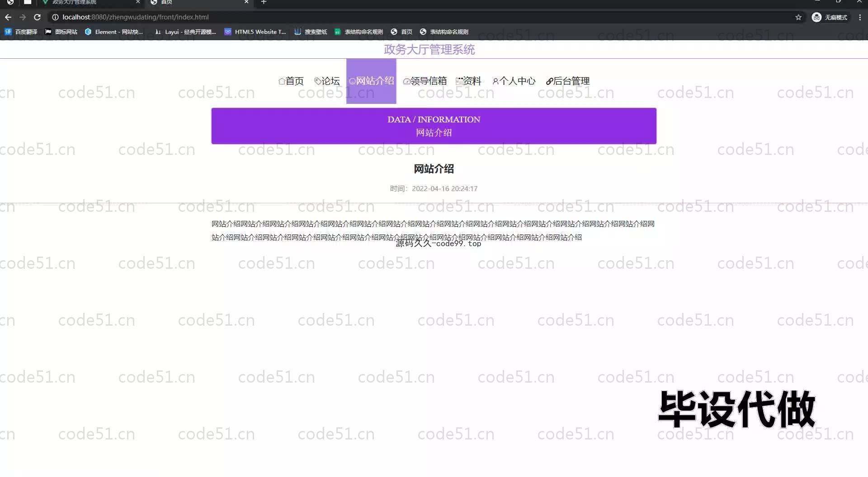Open the Element bookmark

tap(114, 32)
